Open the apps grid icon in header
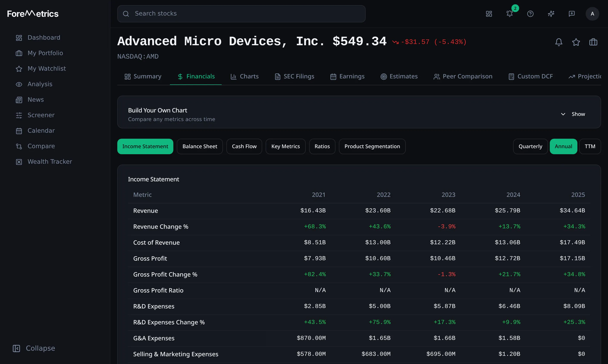The height and width of the screenshot is (364, 608). coord(489,14)
